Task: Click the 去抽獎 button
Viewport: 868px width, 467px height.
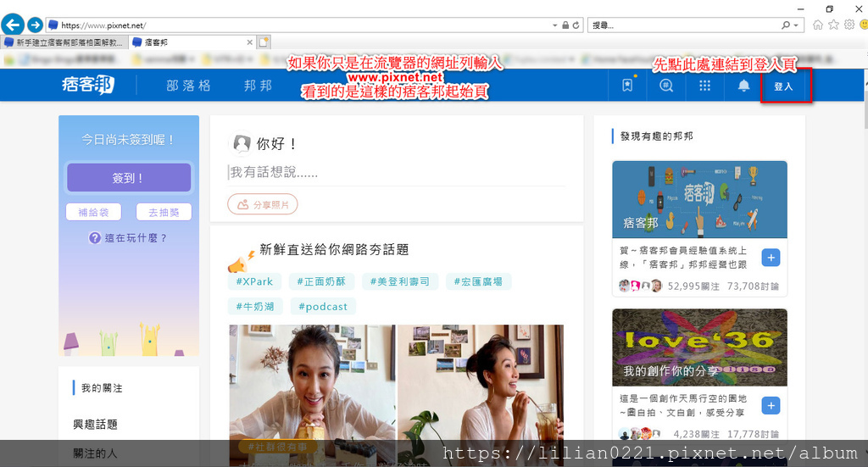Action: [x=164, y=212]
